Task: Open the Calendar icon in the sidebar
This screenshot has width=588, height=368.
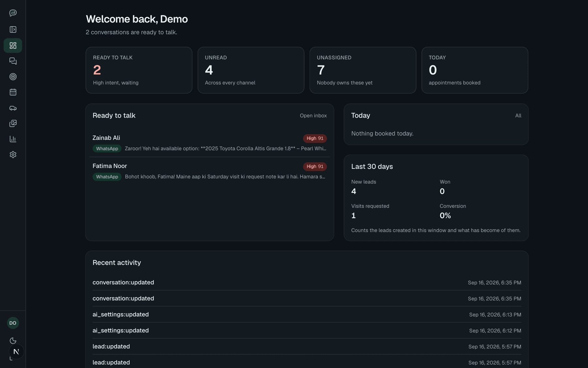Action: click(x=13, y=92)
